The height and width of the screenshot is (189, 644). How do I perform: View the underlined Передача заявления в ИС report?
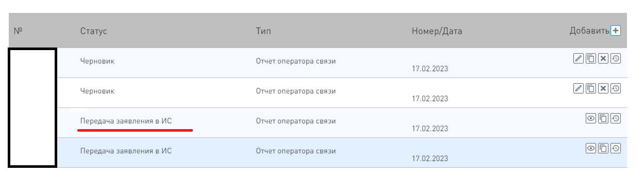pyautogui.click(x=591, y=118)
